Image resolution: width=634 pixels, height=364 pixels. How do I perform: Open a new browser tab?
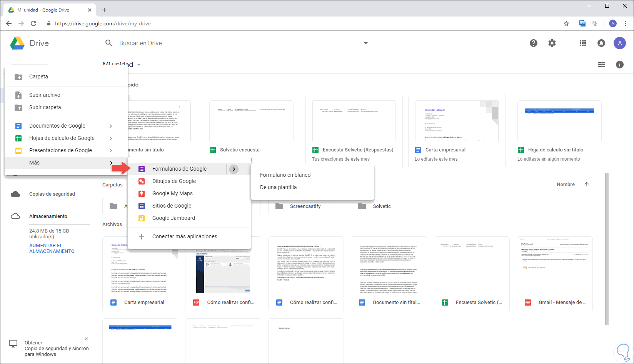click(x=104, y=10)
